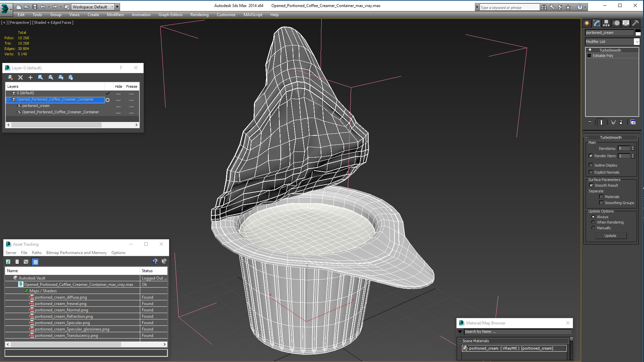The image size is (644, 362).
Task: Click the Refresh icon in Asset Tracking
Action: click(x=8, y=262)
